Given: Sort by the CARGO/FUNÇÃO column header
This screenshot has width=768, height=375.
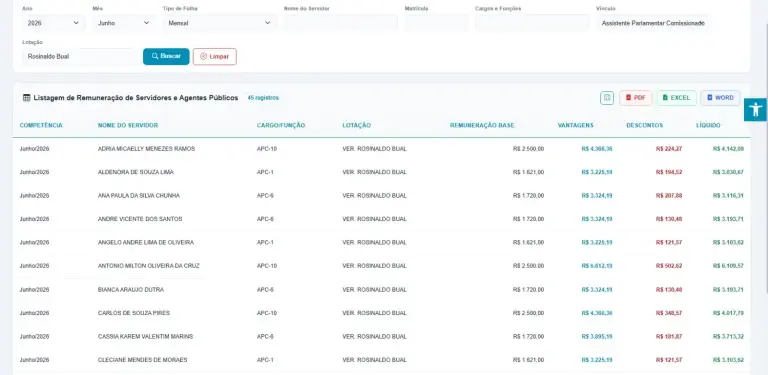Looking at the screenshot, I should click(x=281, y=125).
